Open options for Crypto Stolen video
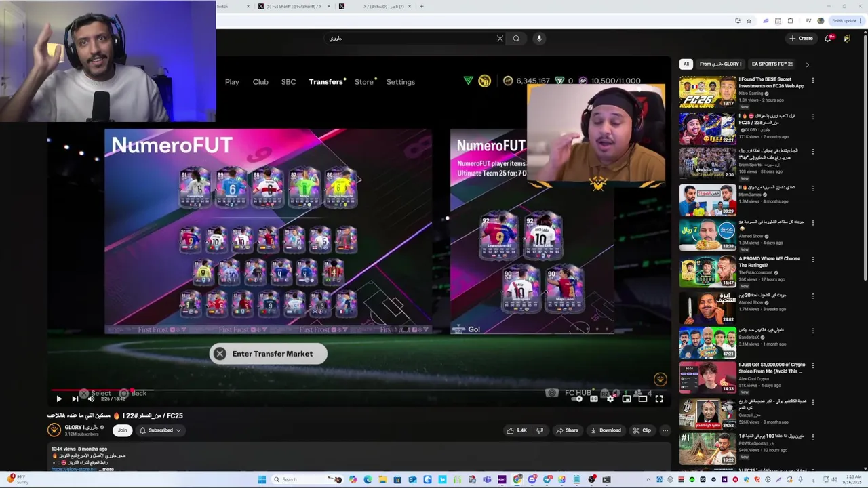Screen dimensions: 868x488 tap(812, 365)
